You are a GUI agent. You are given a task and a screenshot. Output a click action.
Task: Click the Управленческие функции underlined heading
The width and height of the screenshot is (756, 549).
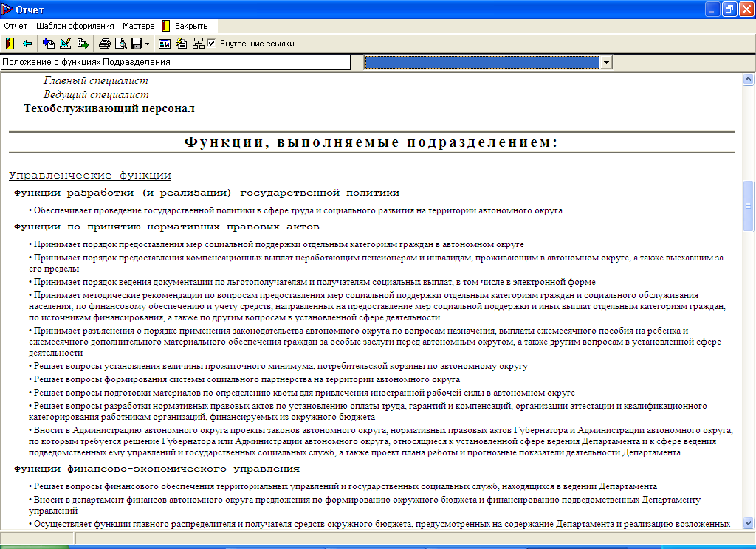pos(90,176)
